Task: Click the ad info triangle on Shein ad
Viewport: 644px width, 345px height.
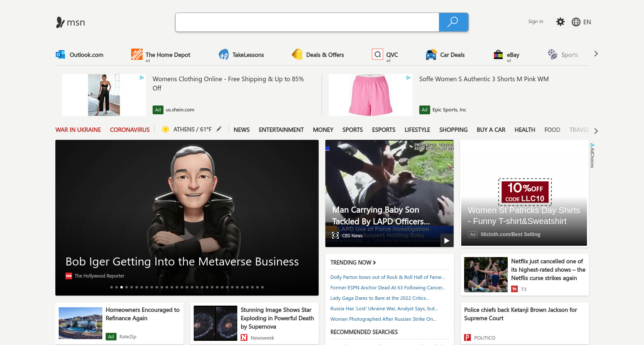Action: tap(142, 77)
